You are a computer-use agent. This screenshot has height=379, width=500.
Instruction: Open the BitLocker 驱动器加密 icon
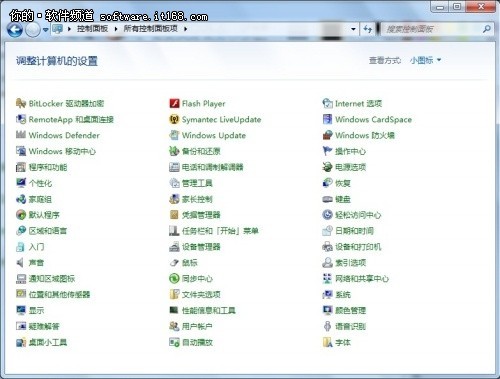click(21, 103)
